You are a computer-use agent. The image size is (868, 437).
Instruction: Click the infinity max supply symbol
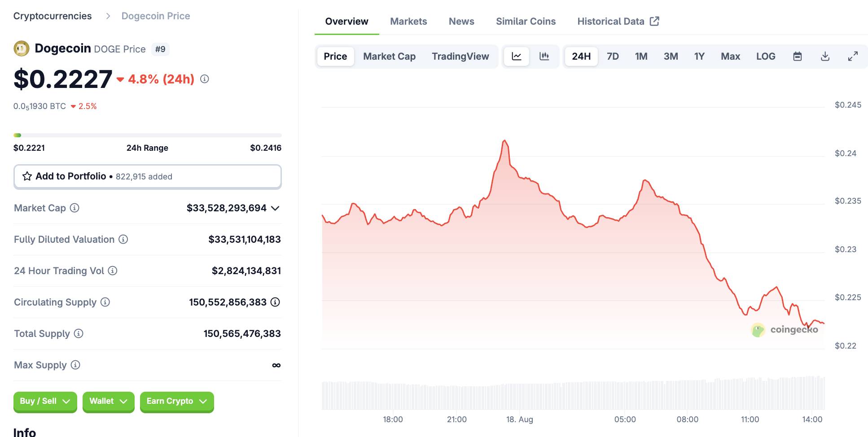tap(276, 365)
